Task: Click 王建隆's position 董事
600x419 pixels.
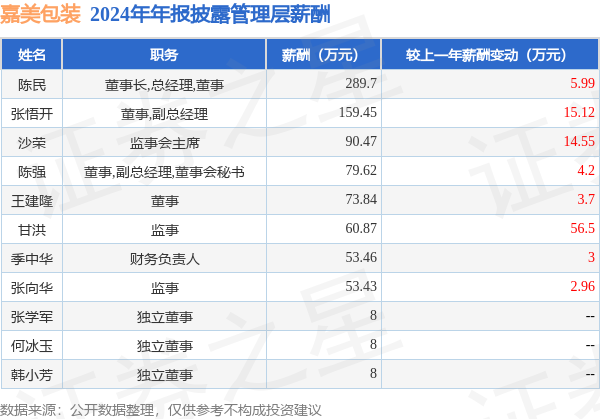Action: (164, 201)
